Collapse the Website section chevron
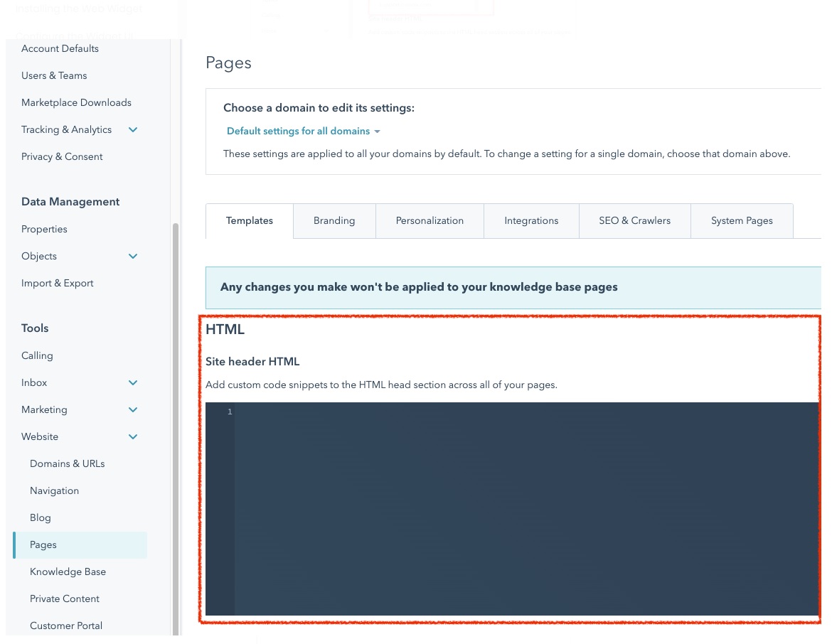The width and height of the screenshot is (832, 644). (133, 436)
